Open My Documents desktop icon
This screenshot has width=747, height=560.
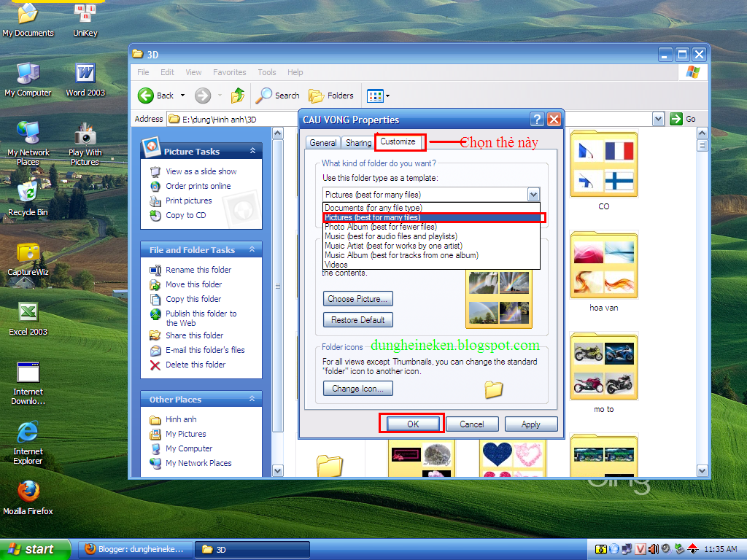pyautogui.click(x=28, y=20)
